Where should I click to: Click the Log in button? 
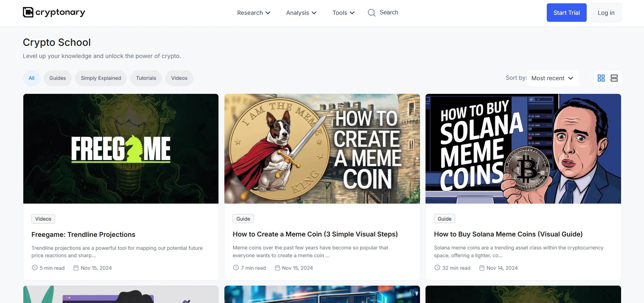(606, 13)
